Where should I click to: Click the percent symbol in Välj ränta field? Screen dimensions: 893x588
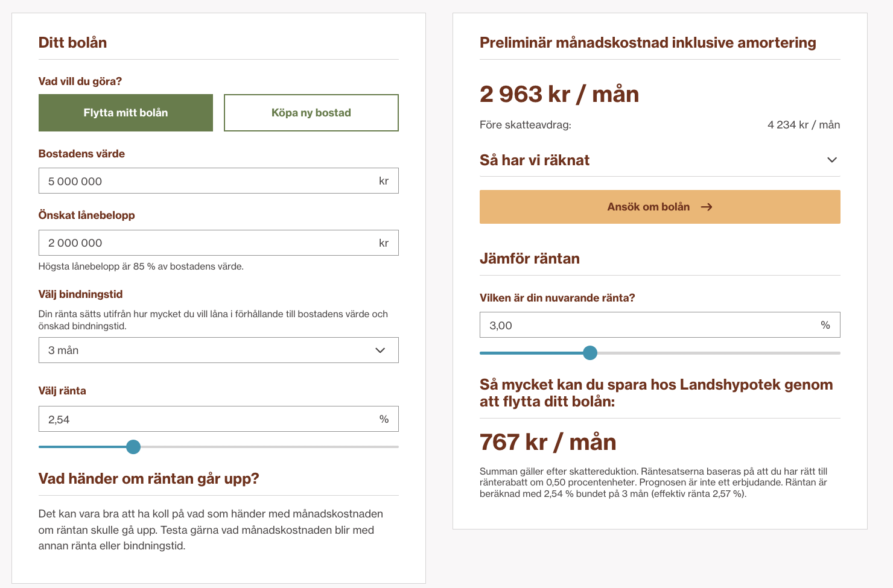click(x=384, y=419)
